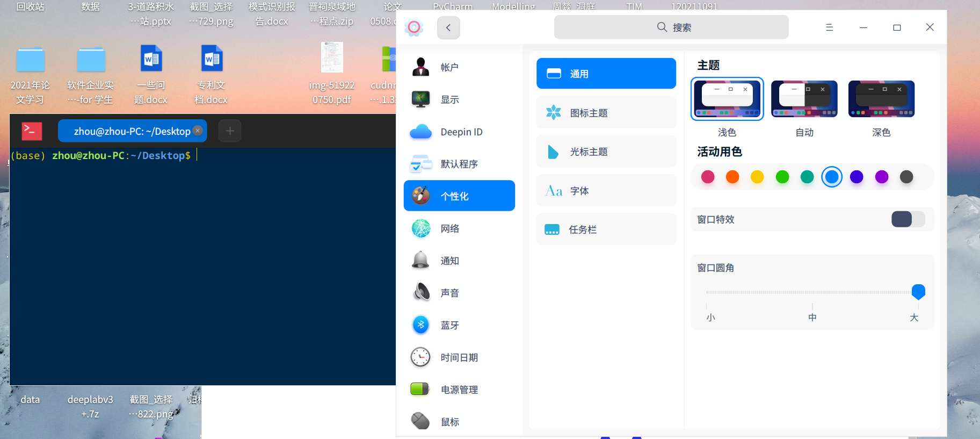The image size is (980, 439).
Task: Open the hamburger menu in Control Center
Action: point(829,27)
